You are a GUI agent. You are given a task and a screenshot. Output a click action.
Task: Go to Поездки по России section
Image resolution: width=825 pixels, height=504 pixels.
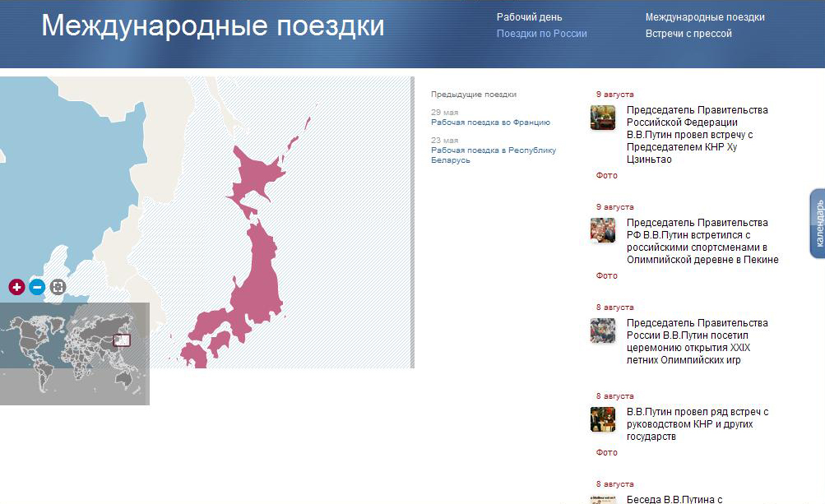point(541,34)
